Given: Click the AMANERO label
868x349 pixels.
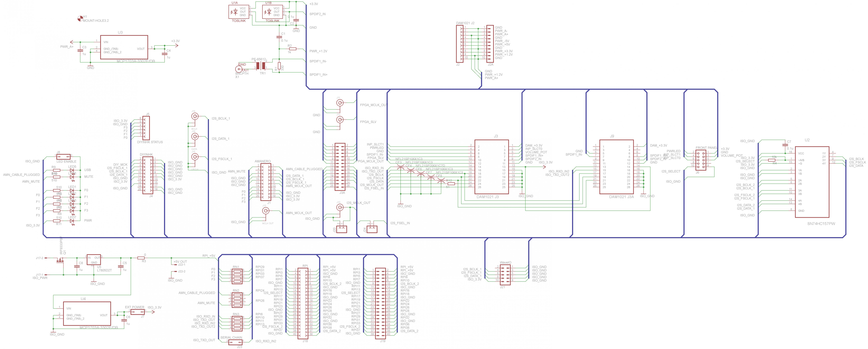Looking at the screenshot, I should tap(262, 161).
